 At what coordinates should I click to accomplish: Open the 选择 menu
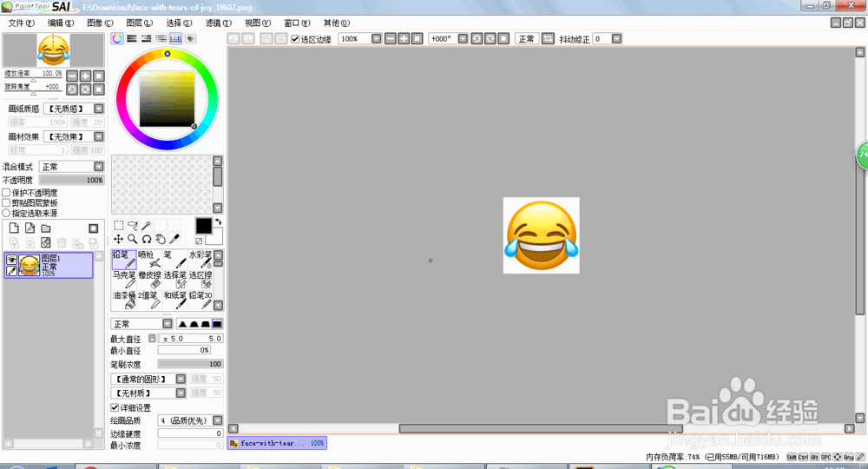[x=179, y=23]
